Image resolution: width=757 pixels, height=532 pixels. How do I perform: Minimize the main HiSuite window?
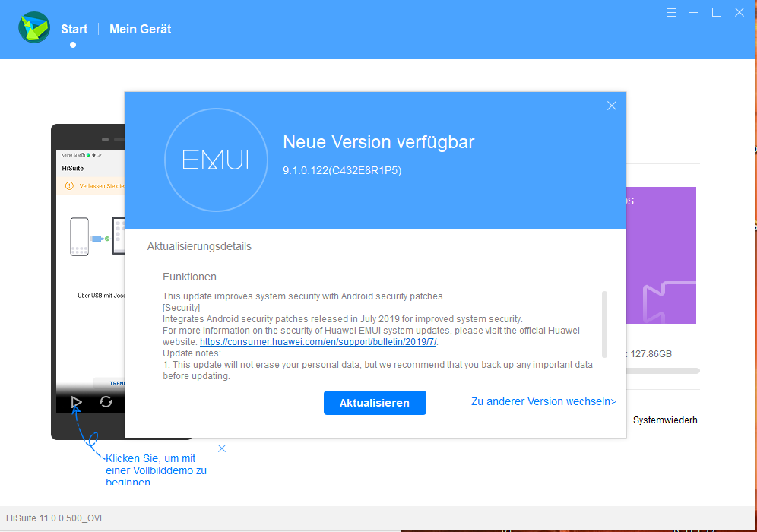[694, 13]
